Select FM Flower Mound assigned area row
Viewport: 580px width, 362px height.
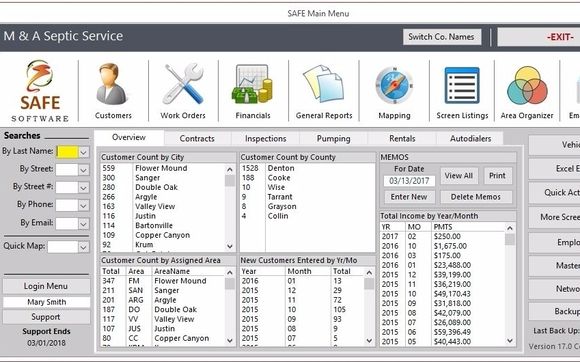pyautogui.click(x=163, y=281)
